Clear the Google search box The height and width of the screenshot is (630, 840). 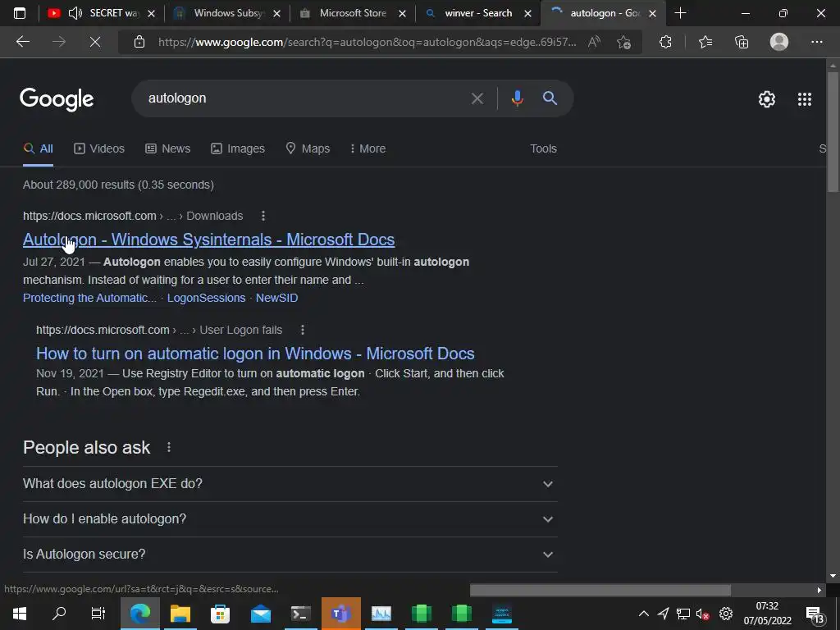point(477,98)
